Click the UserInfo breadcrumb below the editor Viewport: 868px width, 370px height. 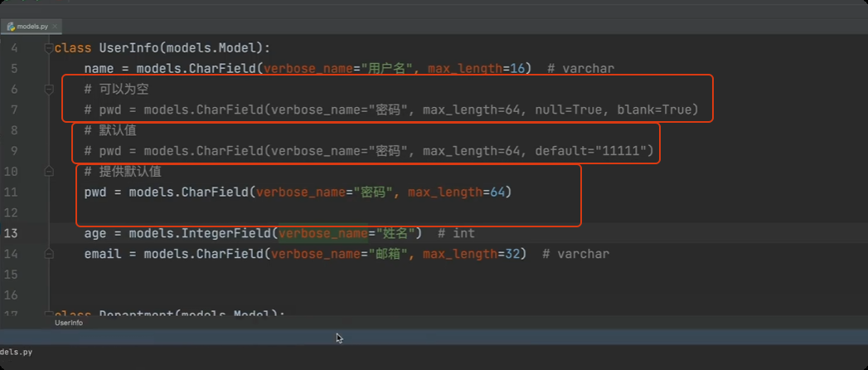click(69, 323)
